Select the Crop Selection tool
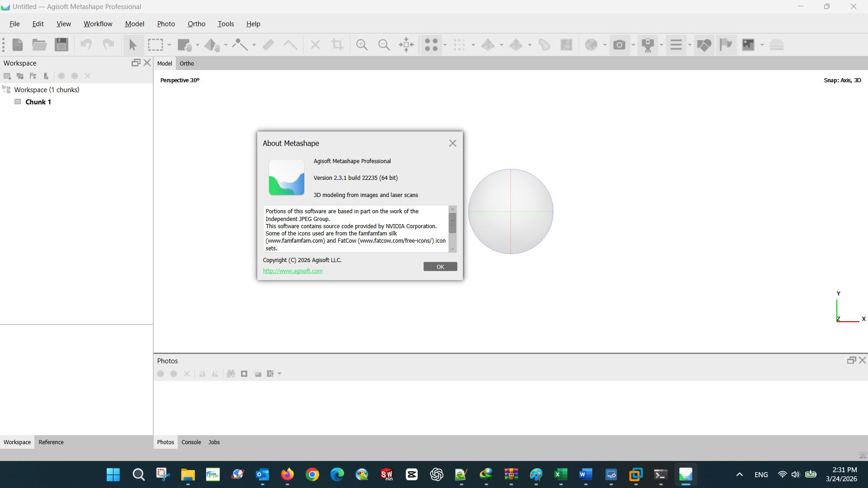This screenshot has height=488, width=868. pos(337,45)
